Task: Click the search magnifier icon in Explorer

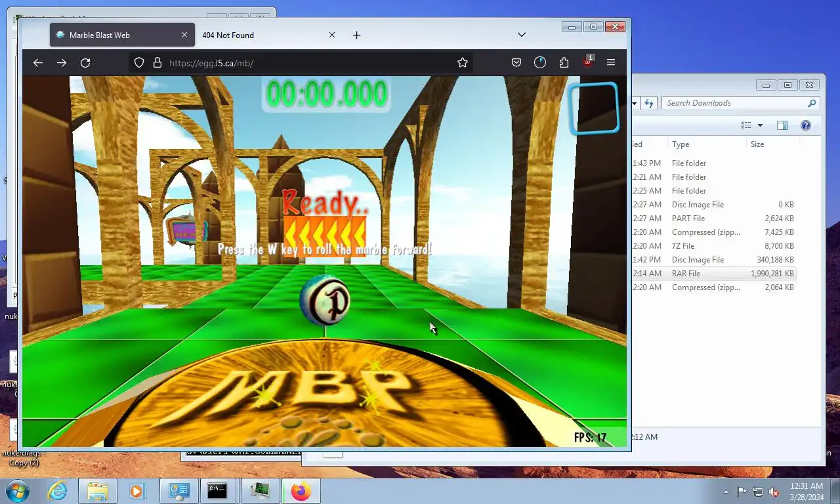Action: pos(812,103)
